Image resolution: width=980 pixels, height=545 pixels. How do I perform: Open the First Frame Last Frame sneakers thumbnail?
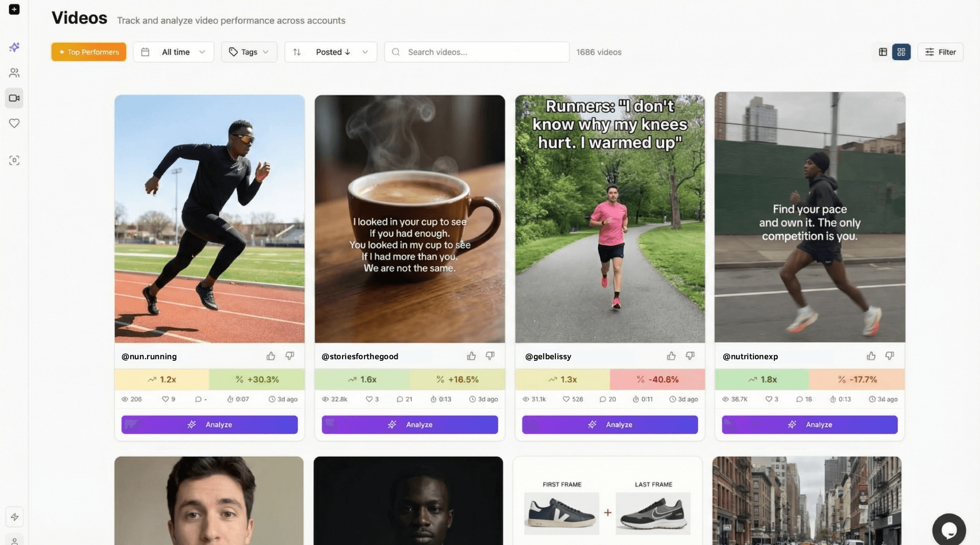pos(607,501)
